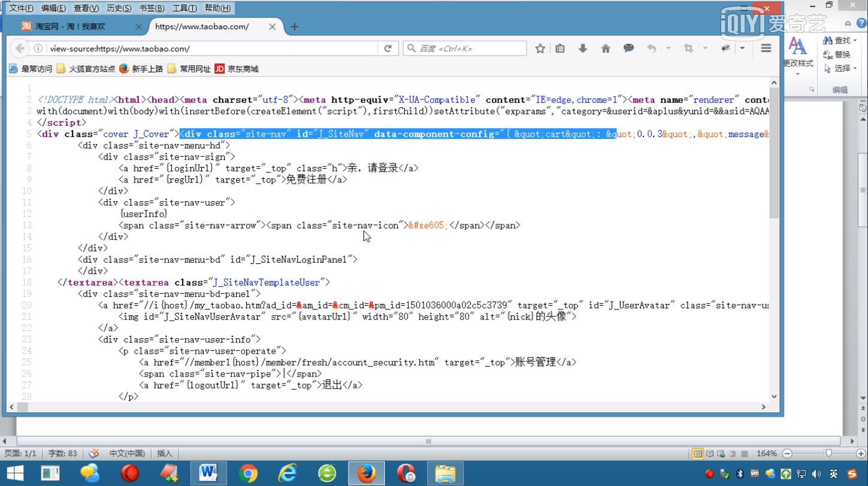Expand dropdown arrow beside the fly icon
The image size is (868, 486).
pos(742,48)
